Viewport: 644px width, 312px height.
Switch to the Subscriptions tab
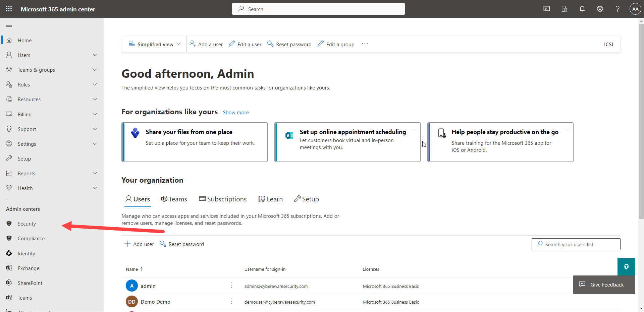pyautogui.click(x=223, y=199)
